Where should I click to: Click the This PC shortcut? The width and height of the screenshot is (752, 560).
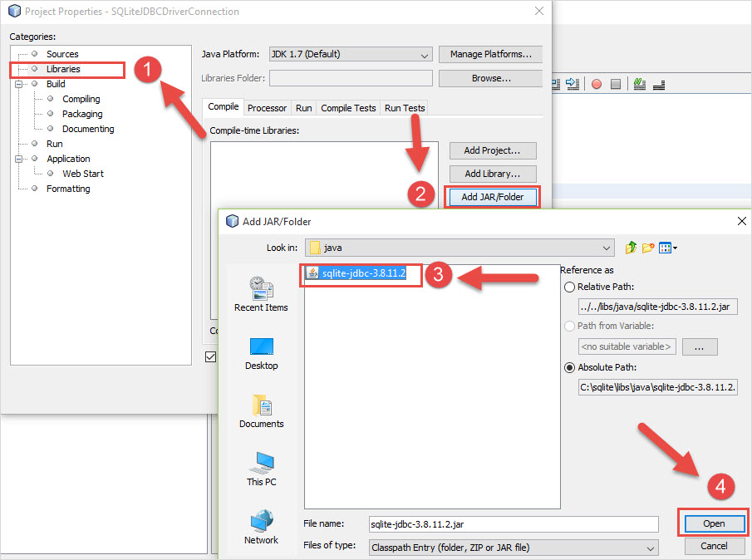[x=262, y=469]
